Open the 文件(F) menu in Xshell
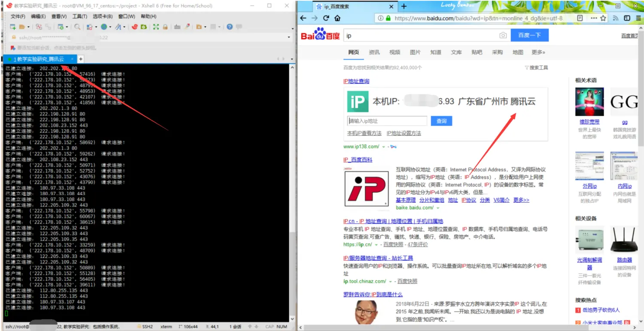 tap(18, 16)
